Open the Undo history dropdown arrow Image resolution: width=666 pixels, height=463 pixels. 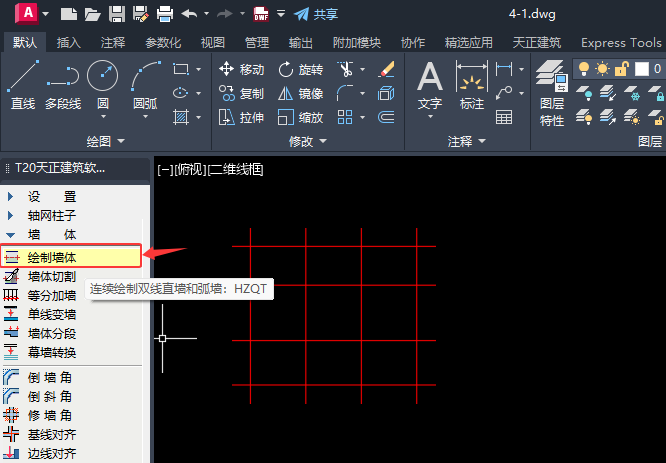[x=206, y=14]
